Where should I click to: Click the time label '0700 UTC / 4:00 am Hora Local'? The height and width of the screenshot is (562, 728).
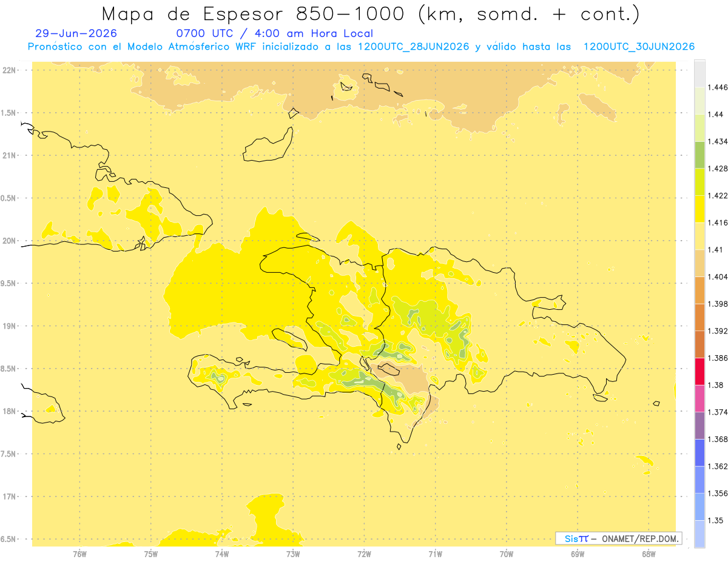coord(275,33)
